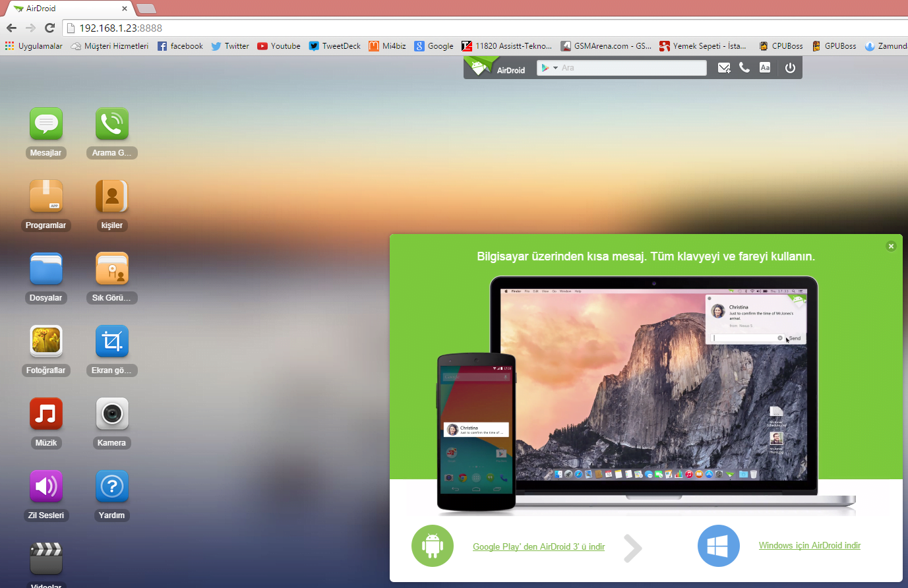Screen dimensions: 908x588
Task: Open the GSMArena.com bookmark
Action: (x=606, y=46)
